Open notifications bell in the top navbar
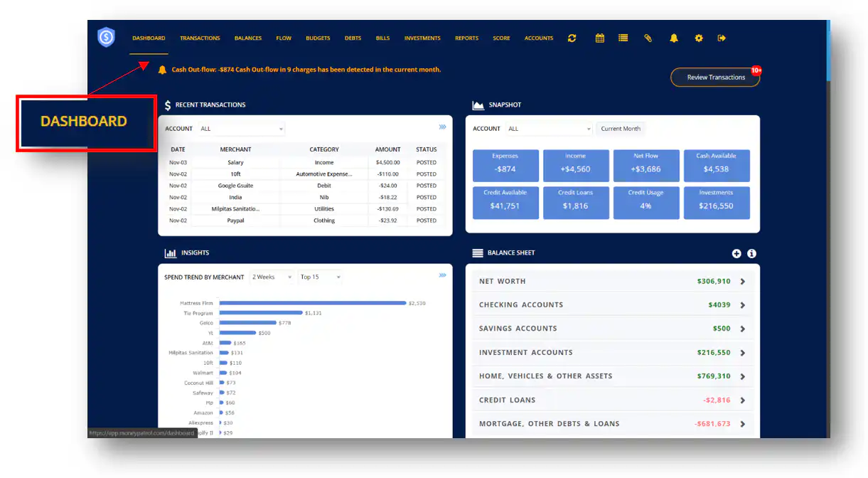 coord(673,38)
